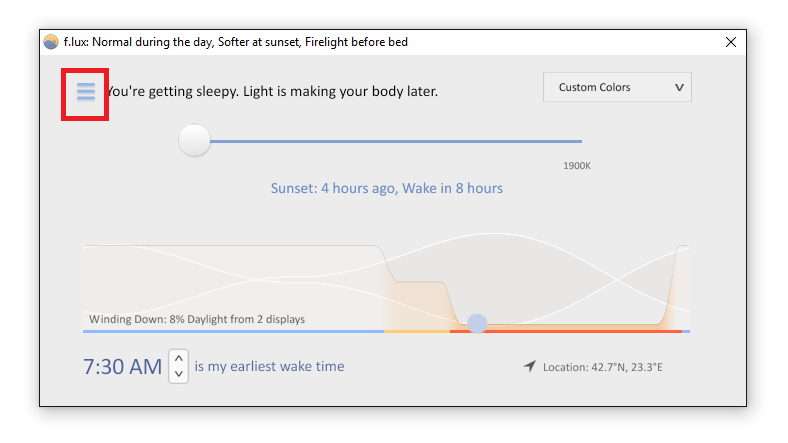Screen dimensions: 788x443
Task: Click the Winding Down: 8% Daylight status text
Action: pos(197,319)
